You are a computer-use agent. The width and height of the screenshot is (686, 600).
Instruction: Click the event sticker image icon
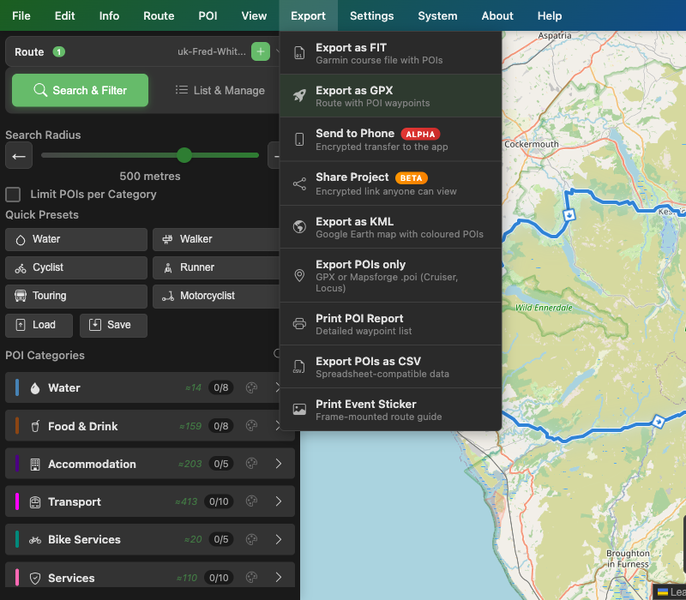point(299,410)
